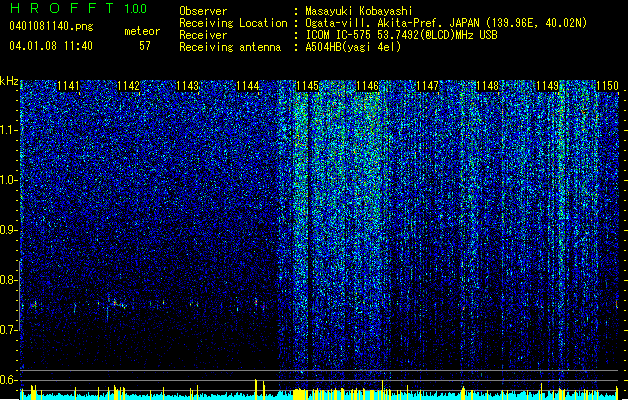Click the 'meteor' label
The width and height of the screenshot is (629, 400).
[142, 31]
